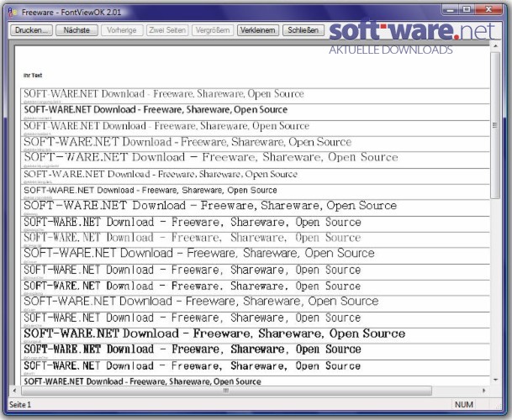Maximize the FontViewOK window
The width and height of the screenshot is (512, 420).
(467, 10)
